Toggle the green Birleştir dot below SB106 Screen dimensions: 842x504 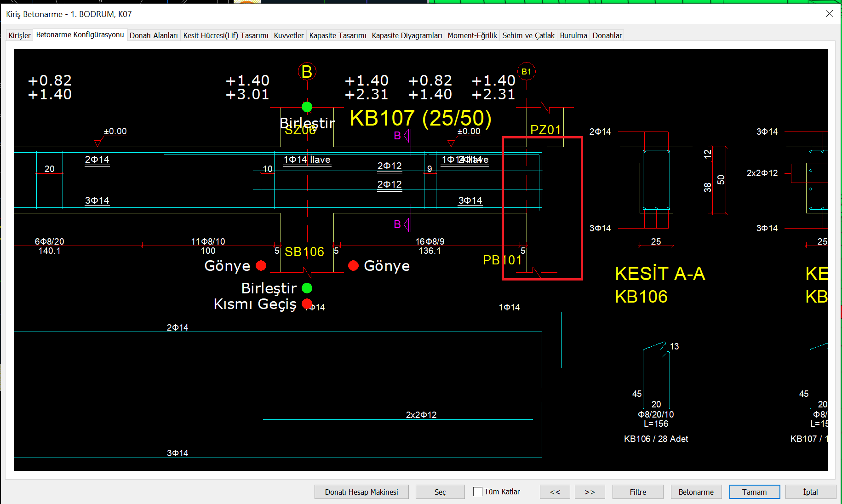pyautogui.click(x=307, y=288)
